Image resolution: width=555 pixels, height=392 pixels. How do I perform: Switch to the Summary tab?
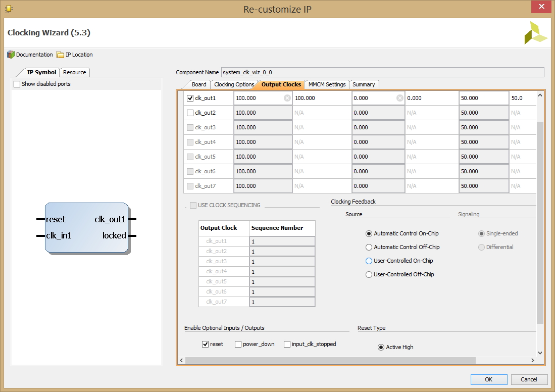(364, 84)
